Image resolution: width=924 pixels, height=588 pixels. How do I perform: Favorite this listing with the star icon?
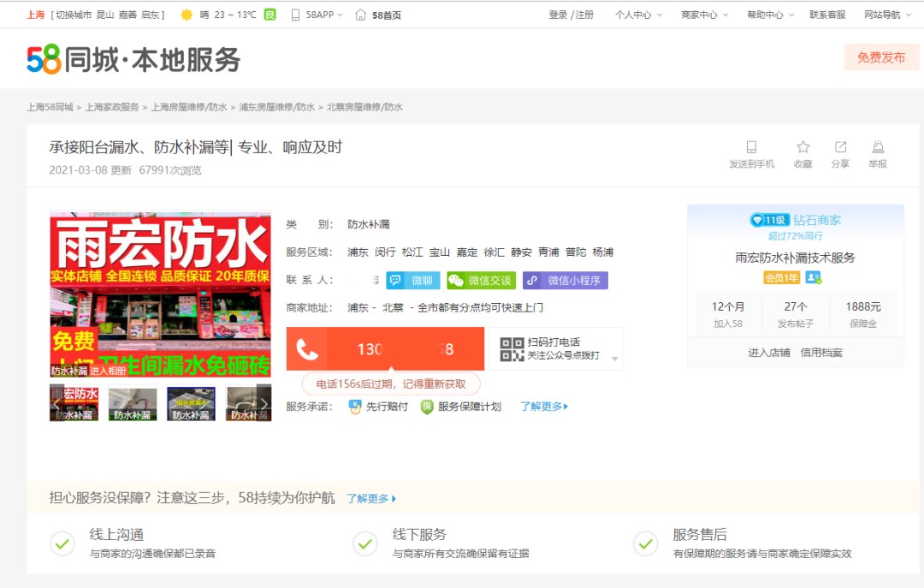[803, 147]
